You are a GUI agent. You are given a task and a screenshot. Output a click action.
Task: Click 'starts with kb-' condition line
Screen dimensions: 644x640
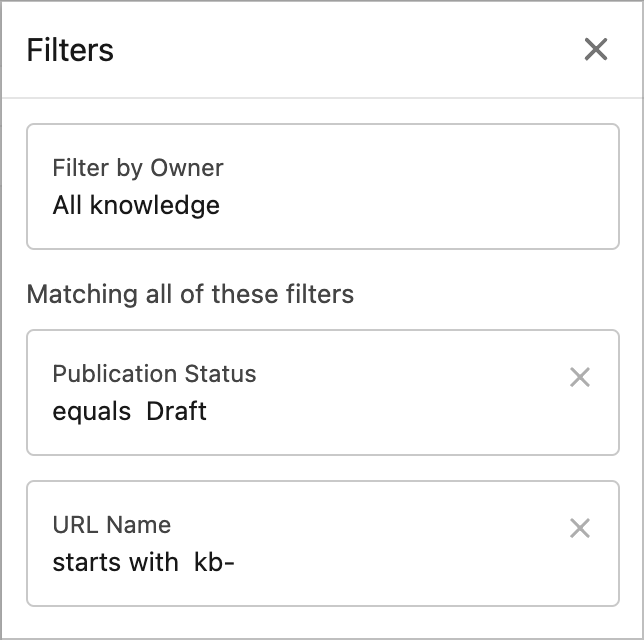pos(143,562)
